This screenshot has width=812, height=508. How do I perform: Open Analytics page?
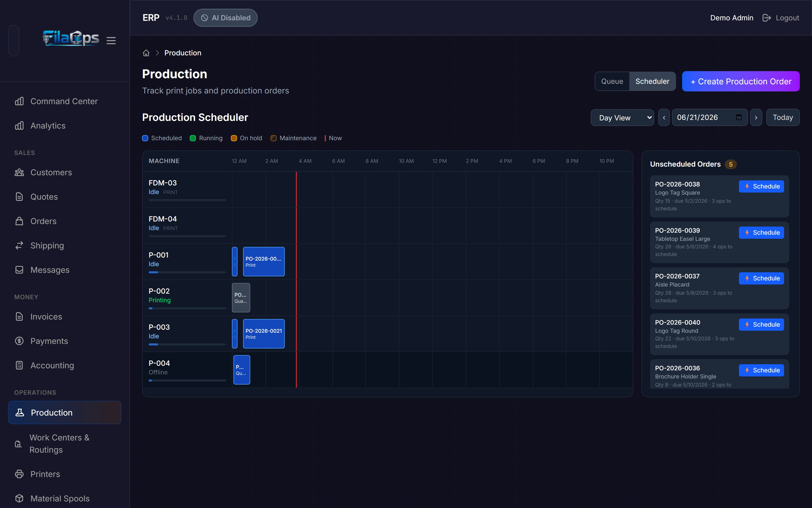(65, 126)
